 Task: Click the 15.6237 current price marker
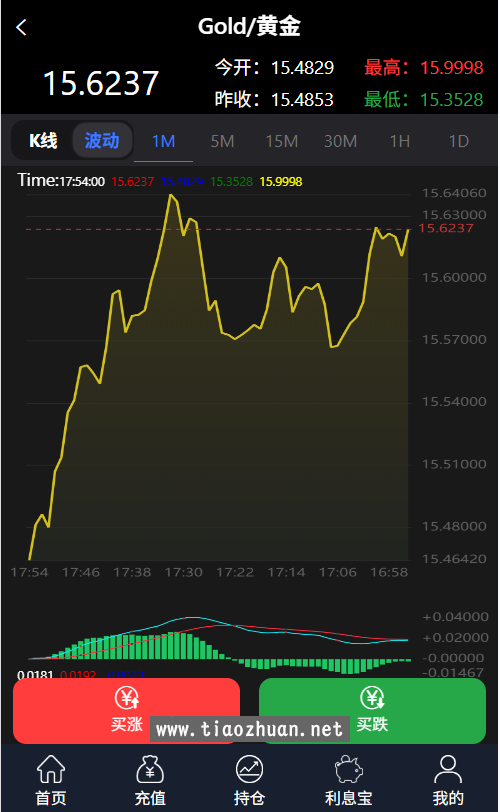coord(446,228)
